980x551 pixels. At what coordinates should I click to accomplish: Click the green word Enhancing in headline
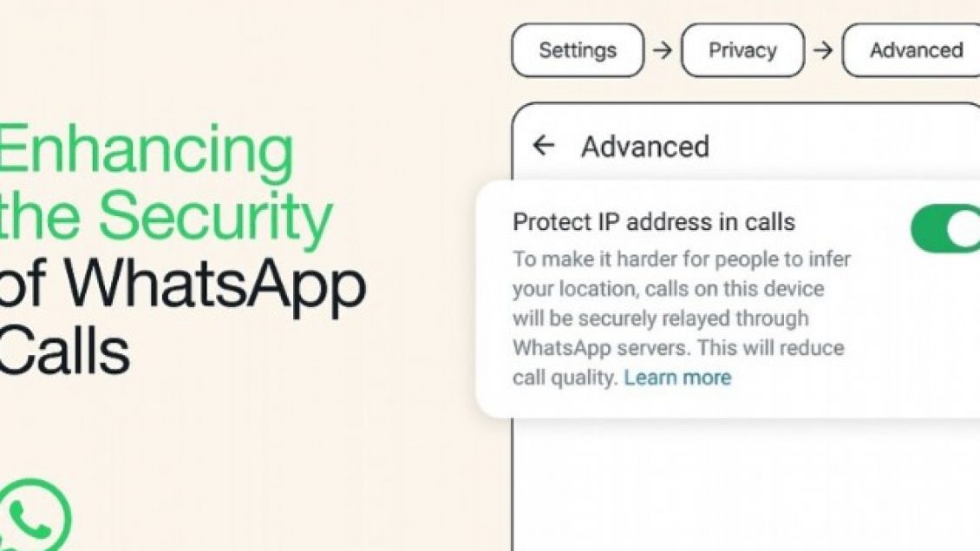[x=147, y=150]
